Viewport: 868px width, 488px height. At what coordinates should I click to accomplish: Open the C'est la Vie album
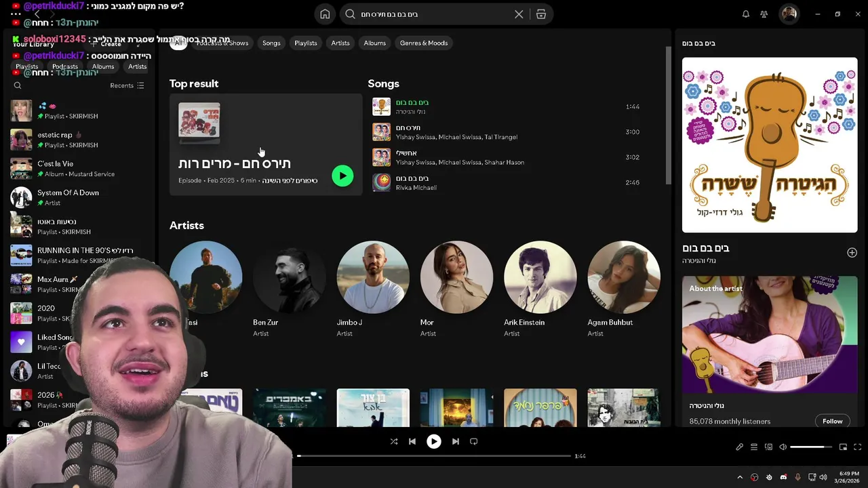tap(78, 169)
